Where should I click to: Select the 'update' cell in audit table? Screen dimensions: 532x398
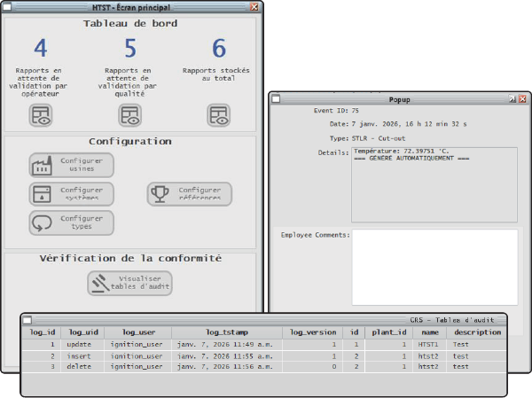(x=82, y=345)
